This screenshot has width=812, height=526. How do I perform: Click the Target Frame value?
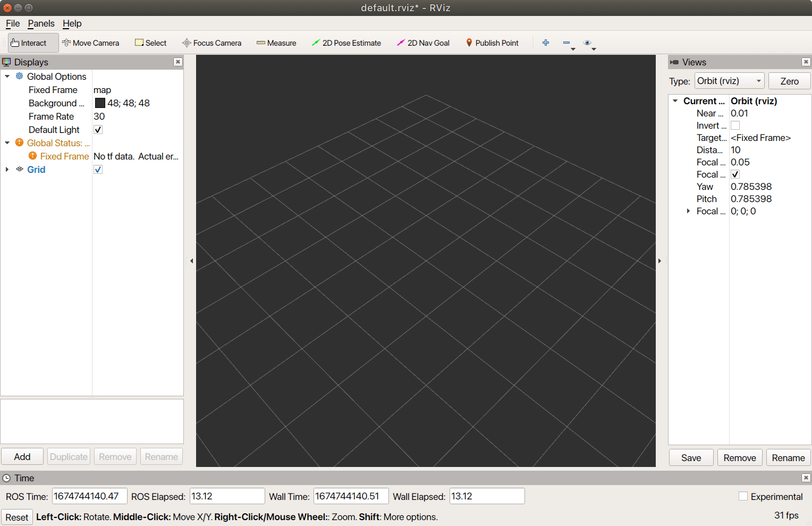click(x=760, y=138)
